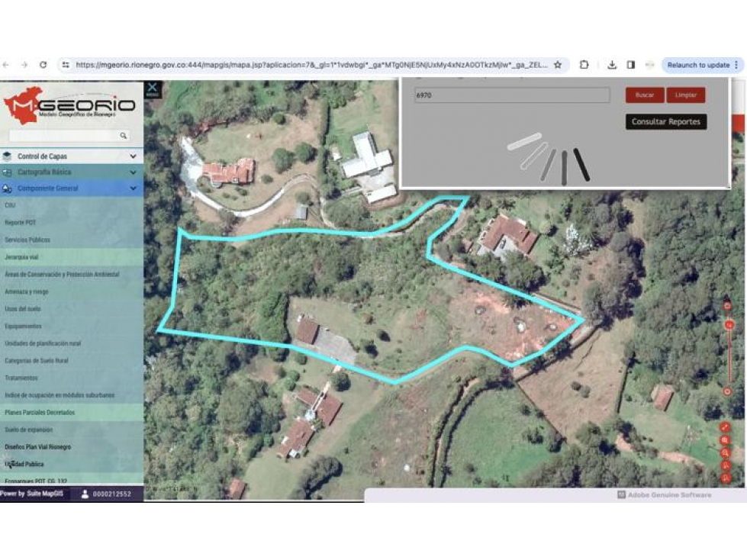Click the magnifier icon in sidebar search
This screenshot has width=747, height=560.
point(124,136)
